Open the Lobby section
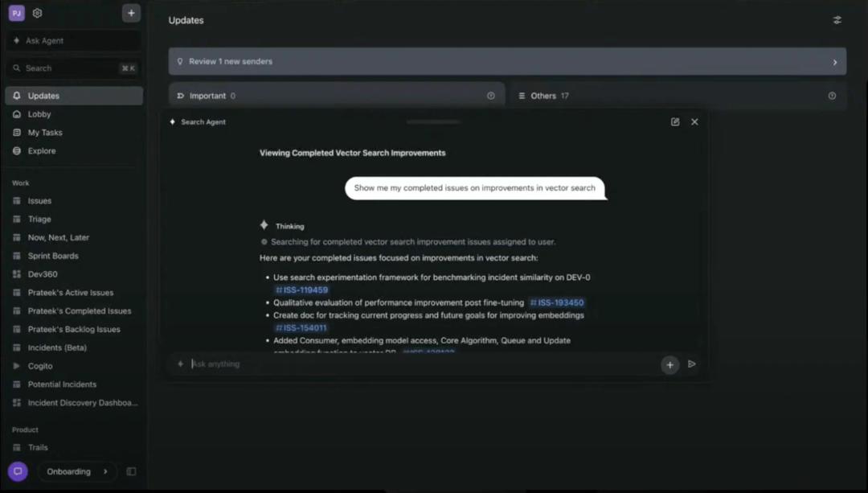Screen dimensions: 868x493 tap(39, 113)
